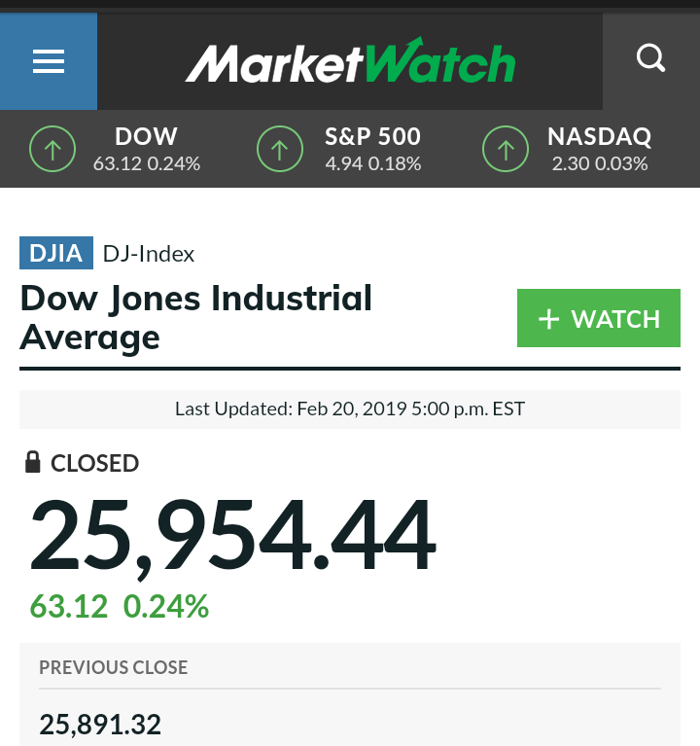The height and width of the screenshot is (746, 700).
Task: Click the MarketWatch logo
Action: 350,61
